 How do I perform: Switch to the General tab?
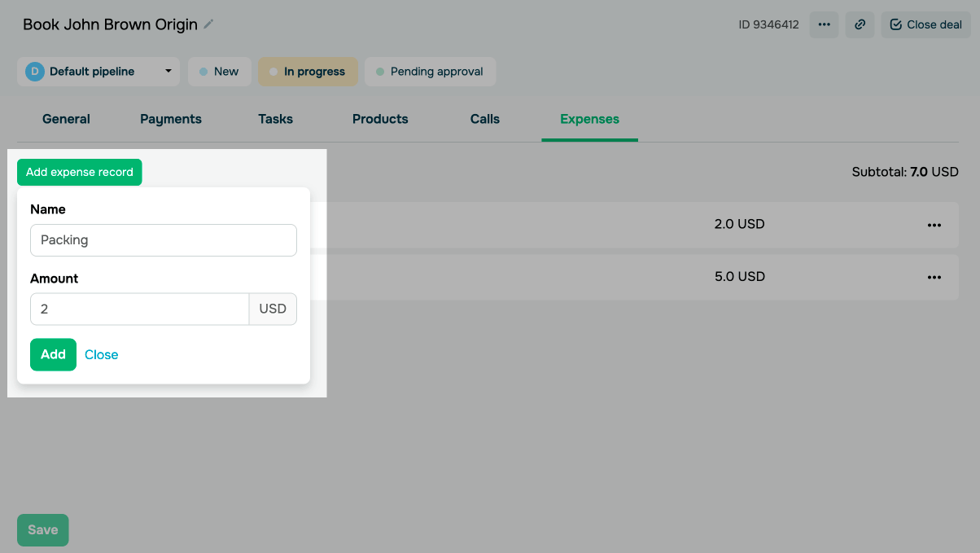[x=66, y=119]
